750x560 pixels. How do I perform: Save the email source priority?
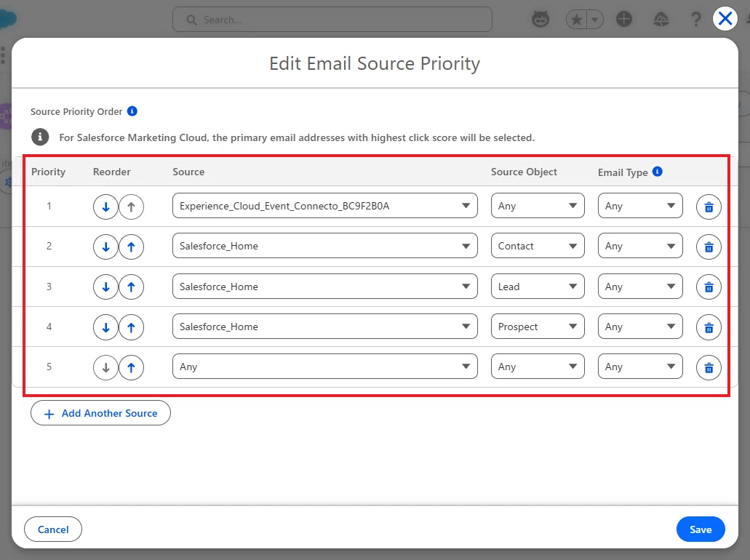tap(701, 529)
